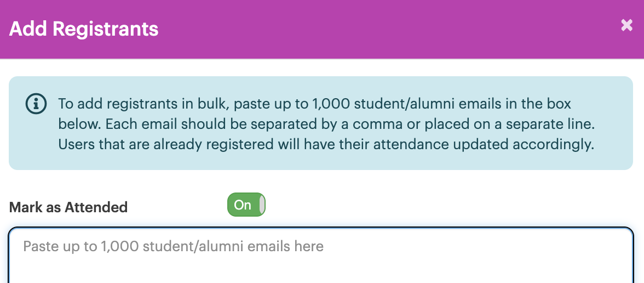Click empty area below placeholder in textbox
The image size is (644, 283).
pos(321,269)
